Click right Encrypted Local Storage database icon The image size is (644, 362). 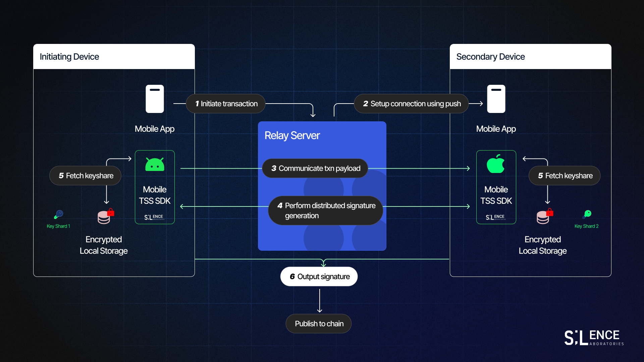[x=543, y=217]
